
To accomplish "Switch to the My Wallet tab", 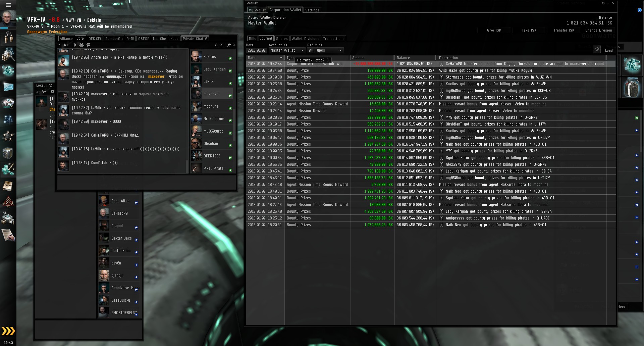I will point(257,10).
